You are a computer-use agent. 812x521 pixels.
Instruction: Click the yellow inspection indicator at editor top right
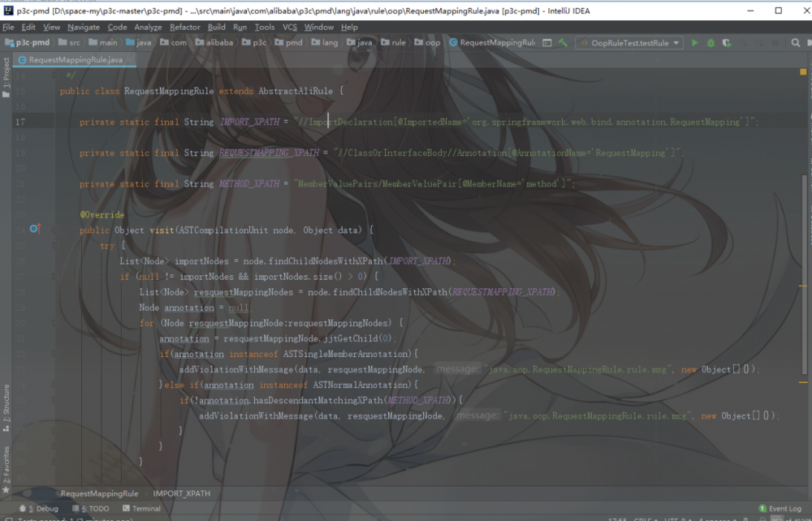(x=803, y=72)
